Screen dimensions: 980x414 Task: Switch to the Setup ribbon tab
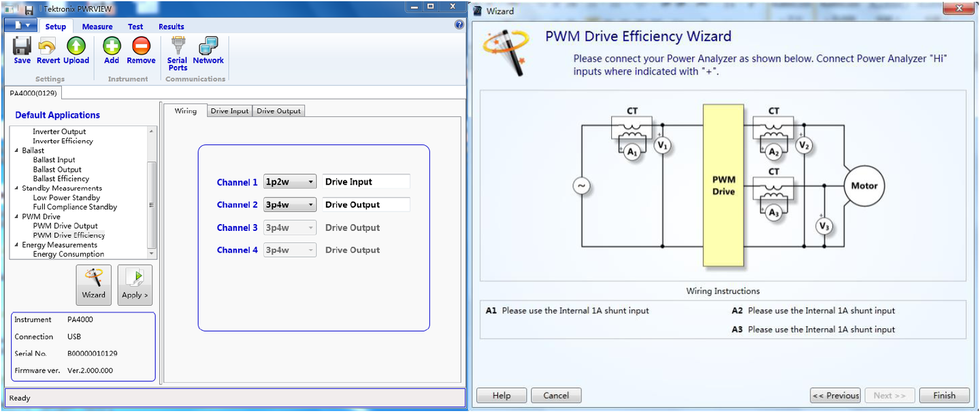click(56, 27)
